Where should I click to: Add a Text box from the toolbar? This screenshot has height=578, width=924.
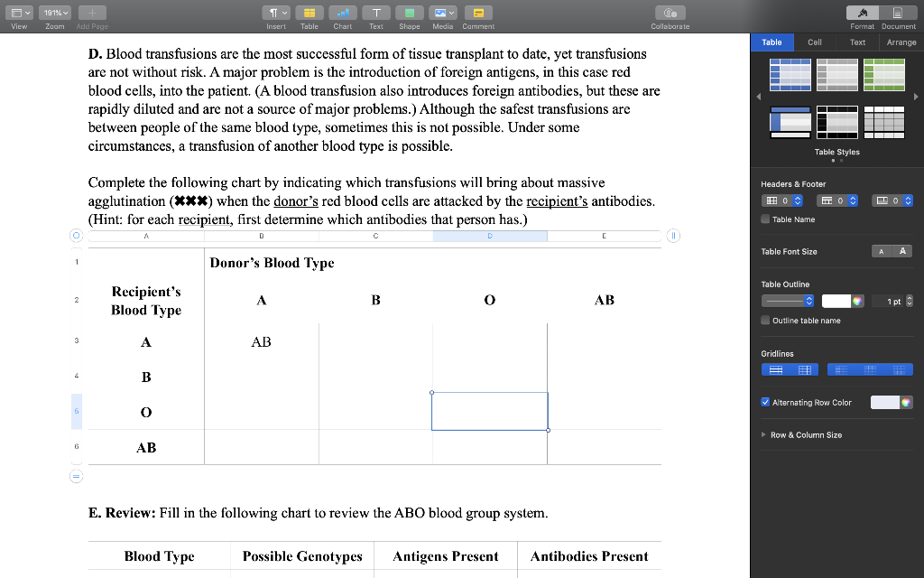376,13
